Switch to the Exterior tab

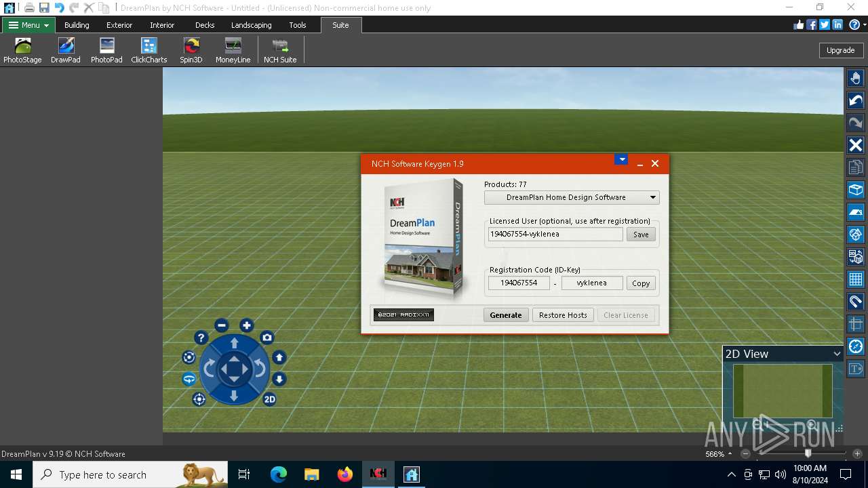[119, 25]
